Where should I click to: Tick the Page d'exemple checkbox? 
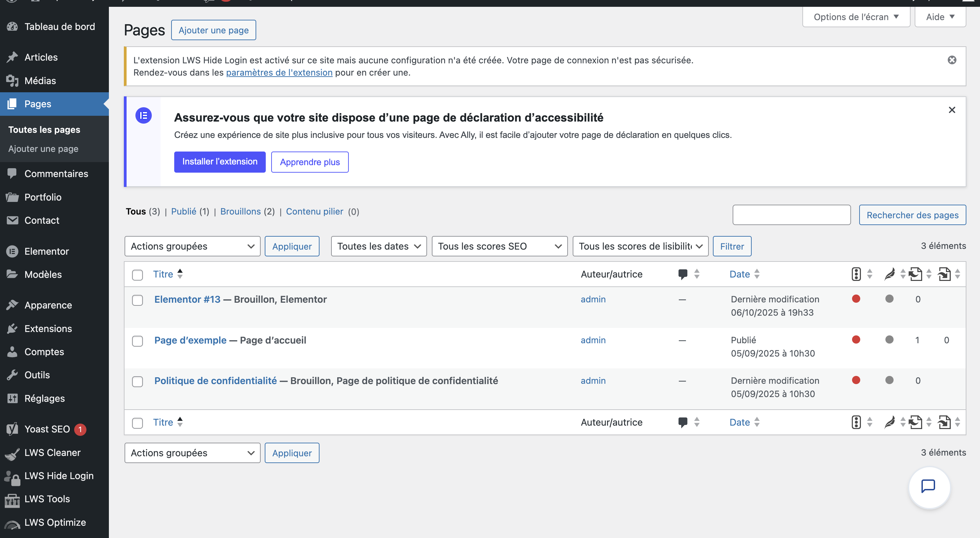(x=137, y=341)
